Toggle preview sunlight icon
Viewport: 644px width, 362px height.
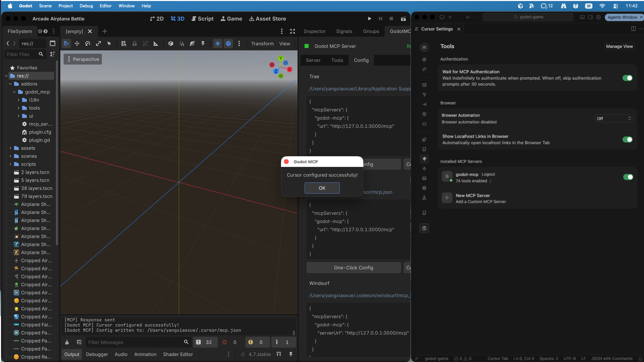pyautogui.click(x=218, y=44)
